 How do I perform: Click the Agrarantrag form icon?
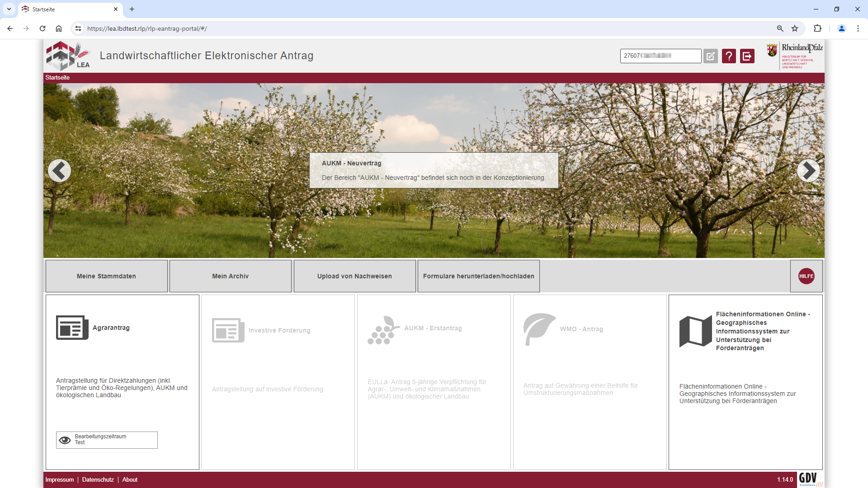(x=72, y=328)
